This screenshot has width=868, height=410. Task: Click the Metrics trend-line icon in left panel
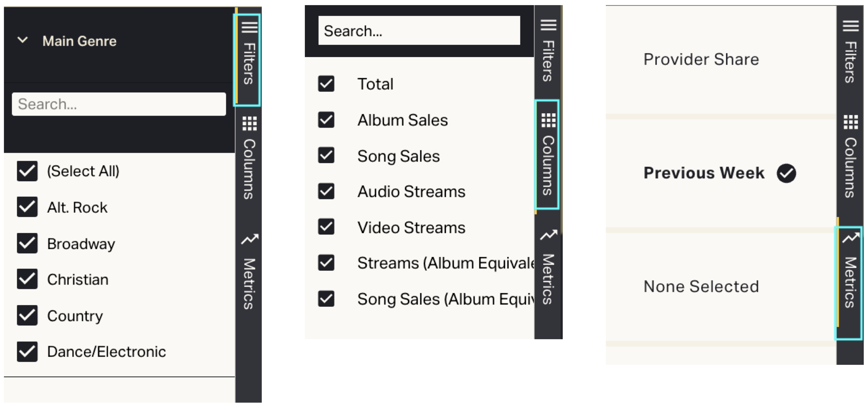[x=249, y=239]
